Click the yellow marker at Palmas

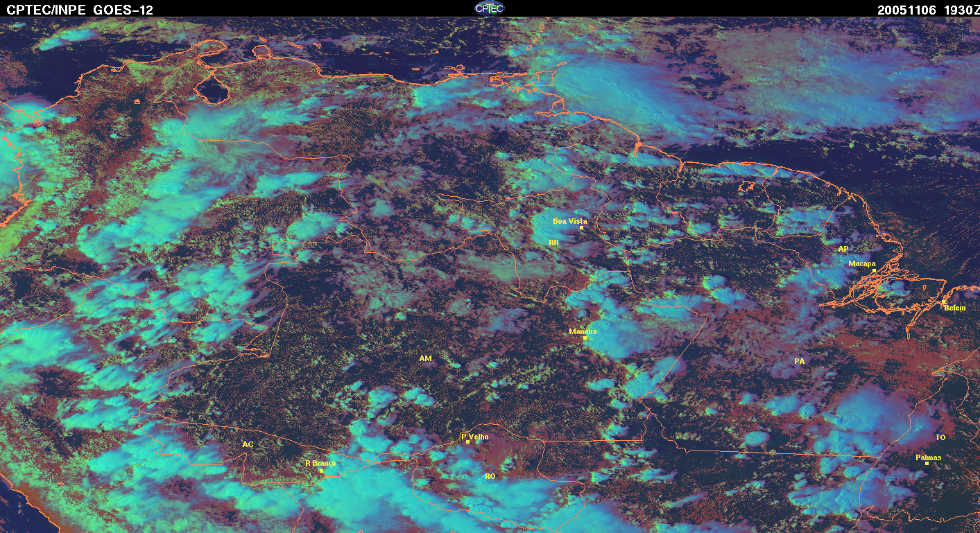[927, 464]
